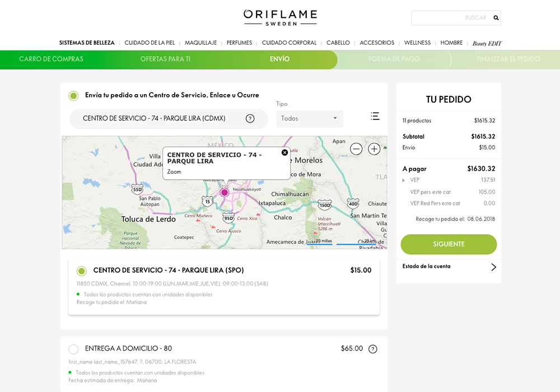Screen dimensions: 560x392
Task: Zoom in the map with plus
Action: pos(374,149)
